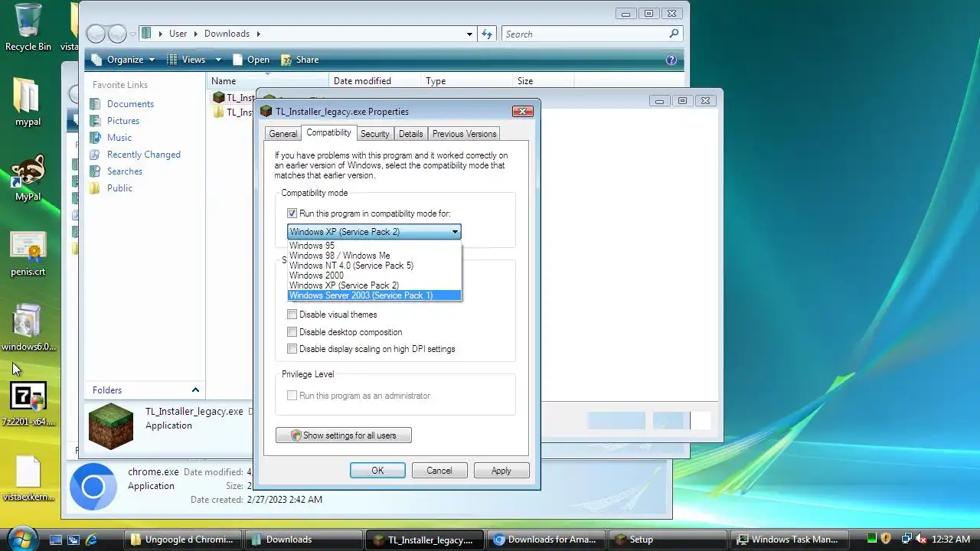Image resolution: width=980 pixels, height=551 pixels.
Task: Open the Views dropdown arrow
Action: [x=218, y=60]
